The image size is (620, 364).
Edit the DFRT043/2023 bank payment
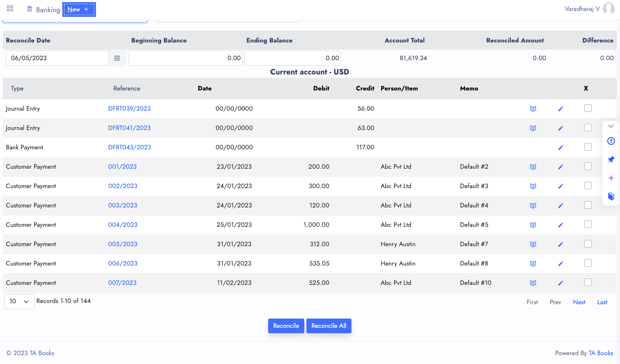(x=561, y=148)
